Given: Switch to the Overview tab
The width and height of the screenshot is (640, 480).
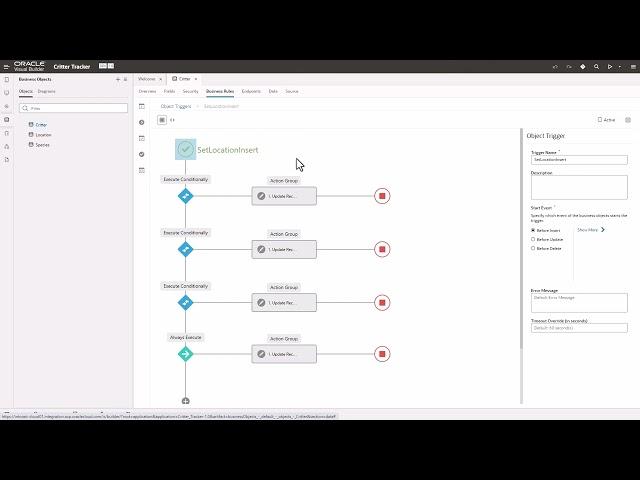Looking at the screenshot, I should (x=147, y=91).
